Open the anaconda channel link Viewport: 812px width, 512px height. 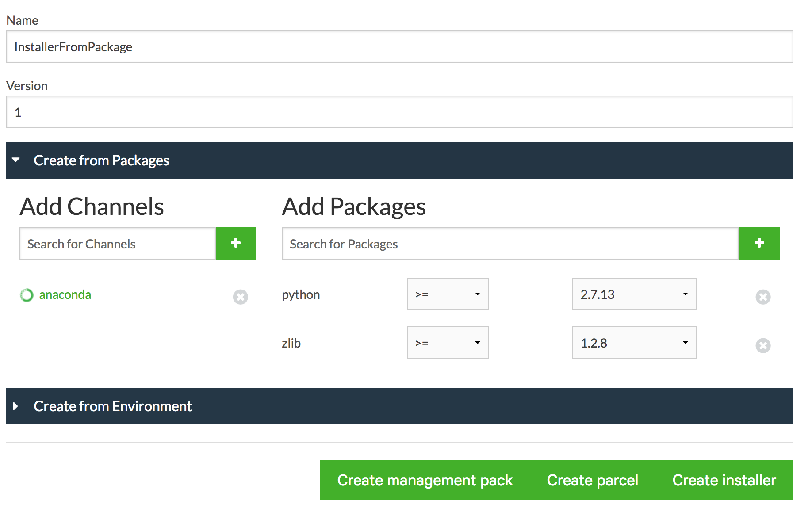click(x=65, y=294)
